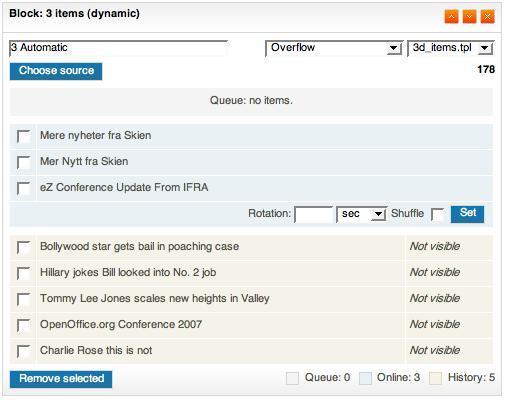Screen dimensions: 508x400
Task: Click the 3 Automatic block name field
Action: pyautogui.click(x=119, y=48)
